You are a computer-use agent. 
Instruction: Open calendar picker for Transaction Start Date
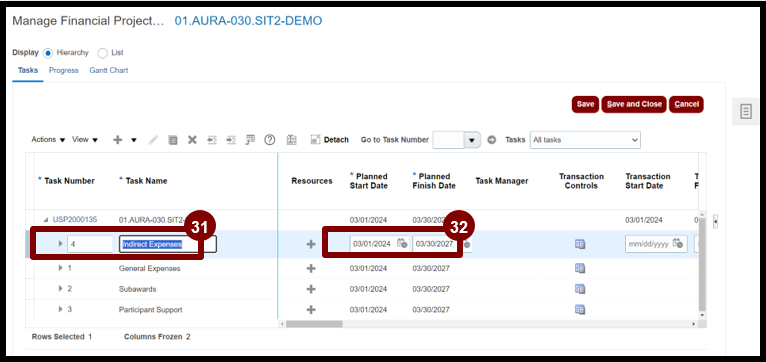pos(678,243)
